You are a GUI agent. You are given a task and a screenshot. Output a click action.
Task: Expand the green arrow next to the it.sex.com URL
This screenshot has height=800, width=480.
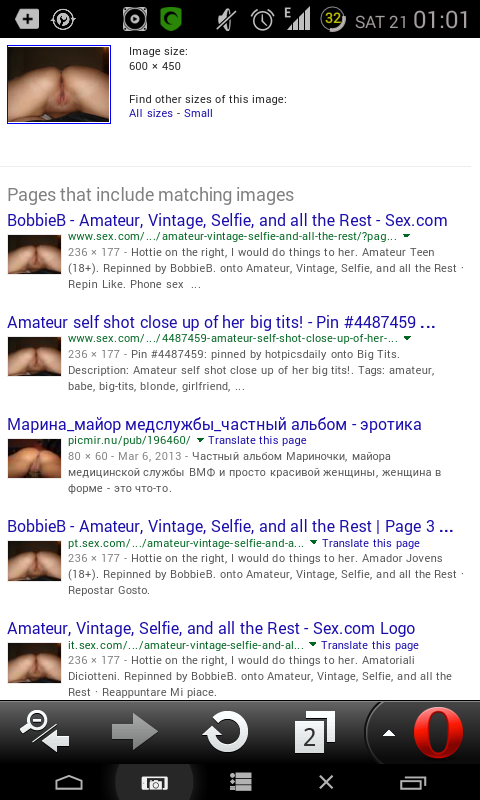[313, 644]
